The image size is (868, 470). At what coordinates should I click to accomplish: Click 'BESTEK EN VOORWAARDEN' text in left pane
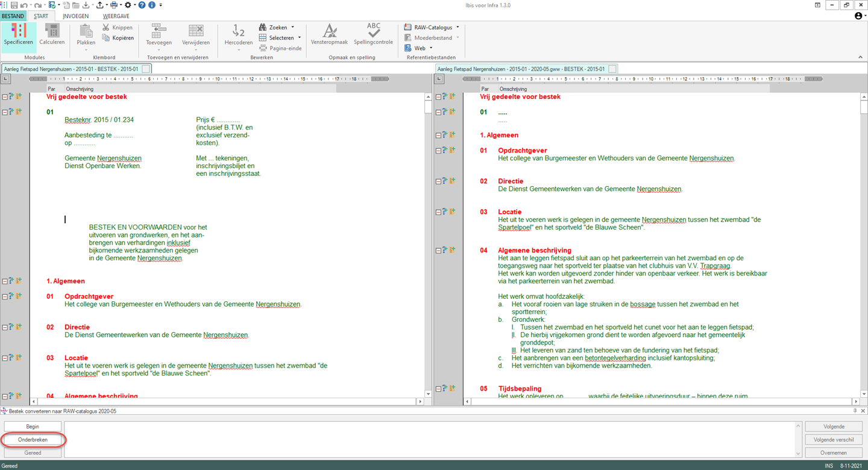(x=135, y=227)
